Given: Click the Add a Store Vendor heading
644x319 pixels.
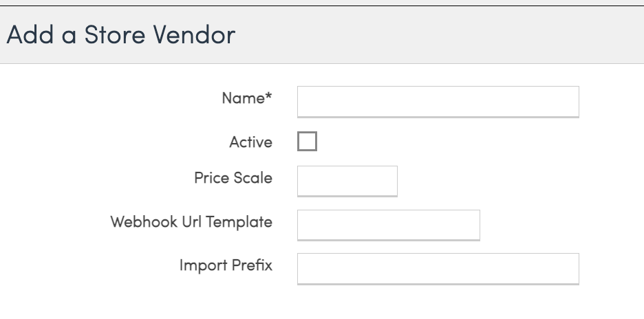Looking at the screenshot, I should (x=121, y=34).
